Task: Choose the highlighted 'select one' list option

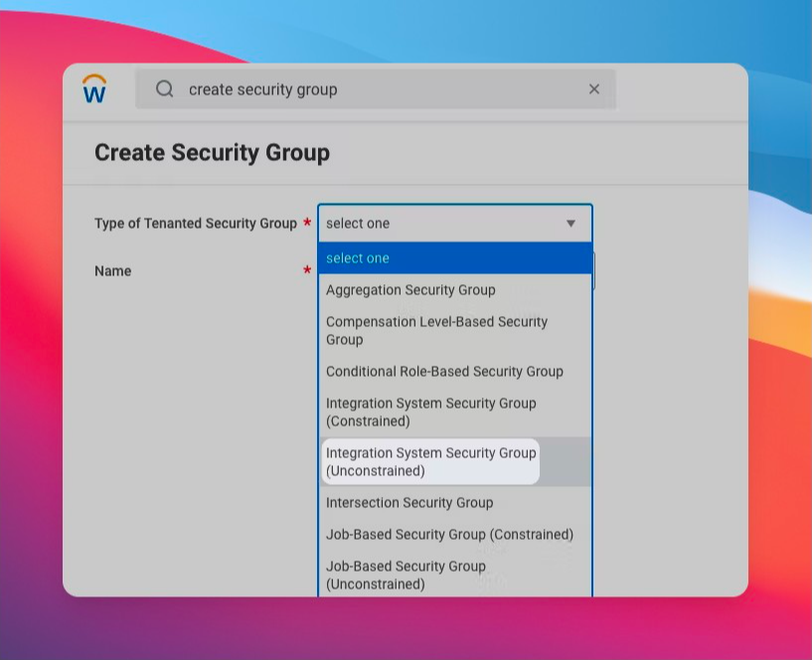Action: coord(454,258)
